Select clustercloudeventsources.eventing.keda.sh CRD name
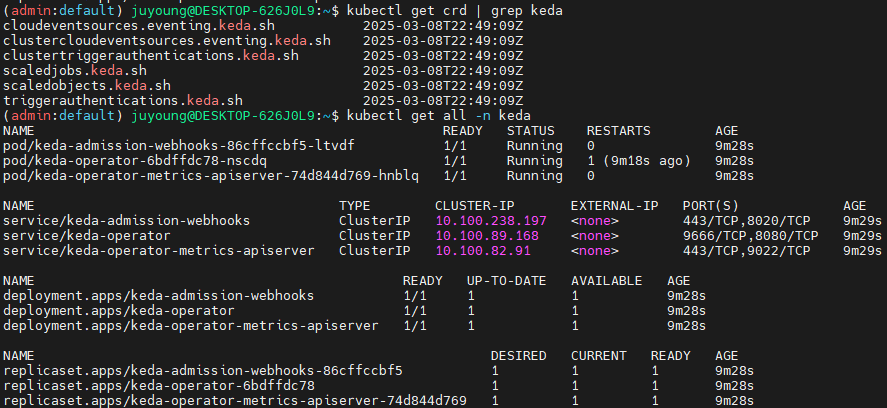887x408 pixels. pos(167,41)
